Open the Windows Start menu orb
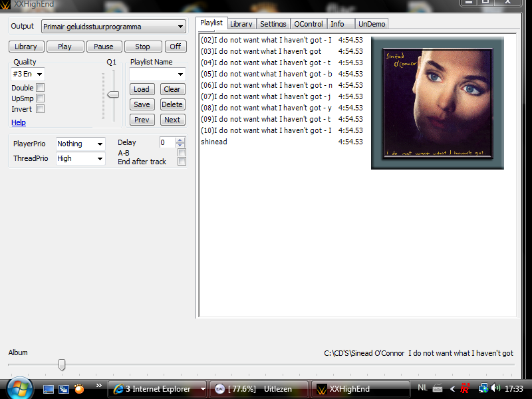532x399 pixels. 20,388
